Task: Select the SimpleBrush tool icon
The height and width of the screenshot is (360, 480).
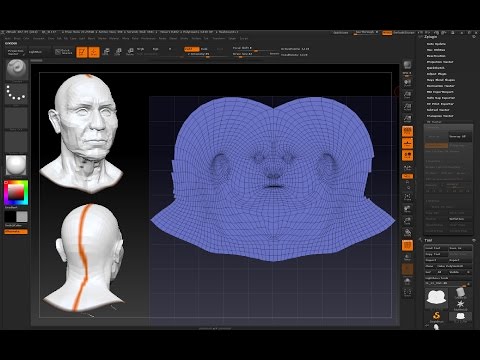Action: (x=436, y=316)
